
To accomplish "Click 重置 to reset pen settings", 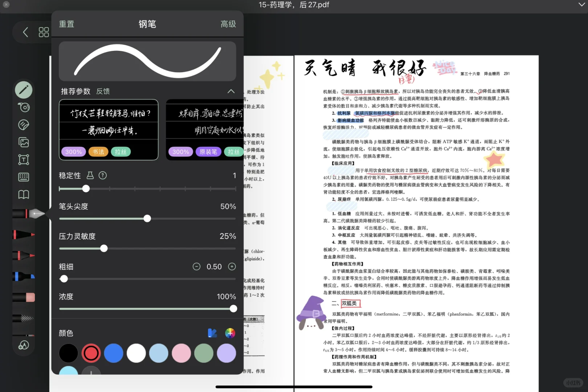I will pyautogui.click(x=66, y=24).
